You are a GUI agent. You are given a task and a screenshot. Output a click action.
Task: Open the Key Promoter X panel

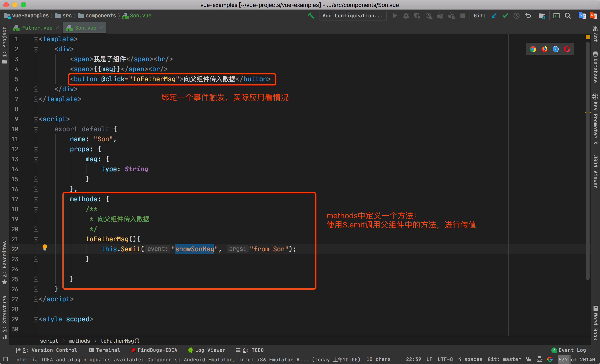point(595,119)
